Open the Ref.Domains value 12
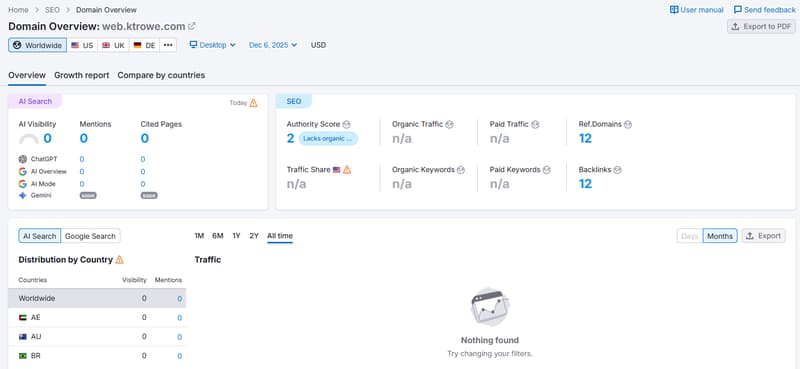Viewport: 800px width, 369px height. click(585, 138)
